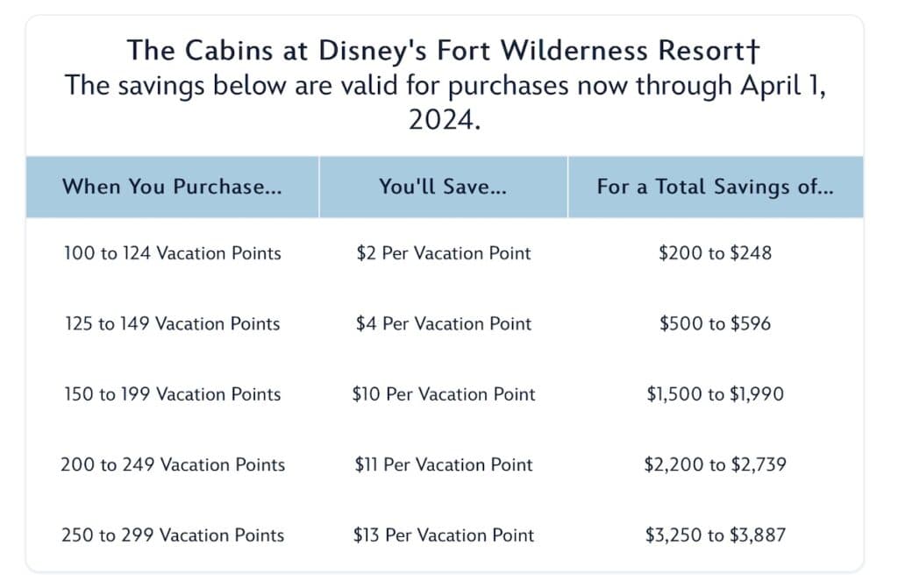Click the '$3,250 to $3,887' savings cell
The image size is (898, 588).
(716, 535)
